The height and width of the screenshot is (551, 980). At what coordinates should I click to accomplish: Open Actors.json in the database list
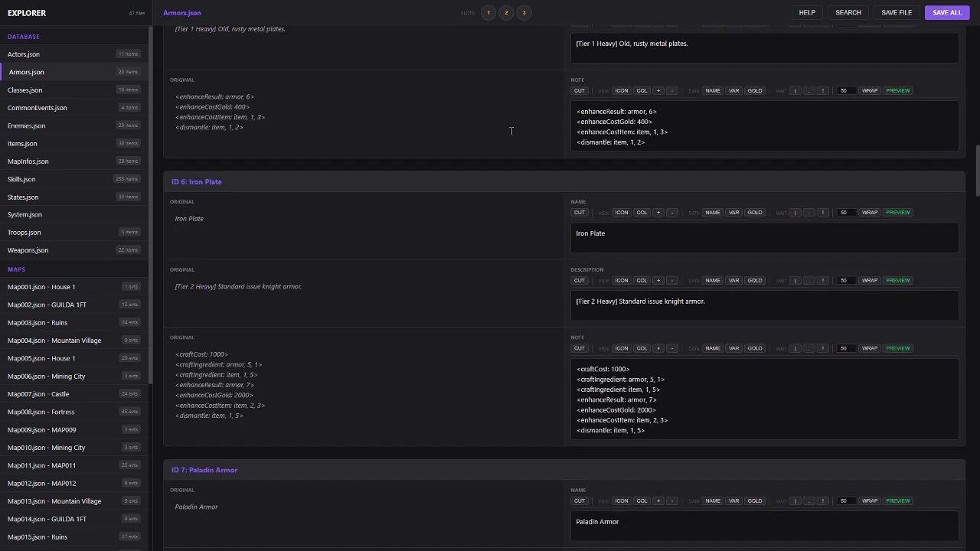(x=73, y=54)
